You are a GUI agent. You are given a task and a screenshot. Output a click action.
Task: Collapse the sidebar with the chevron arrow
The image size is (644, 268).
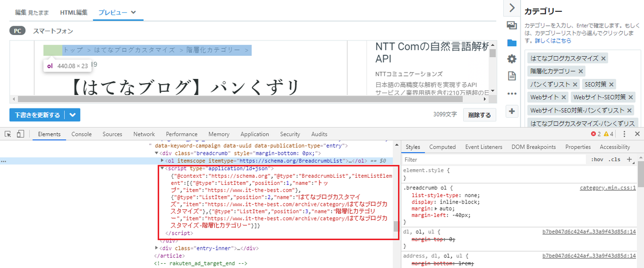tap(512, 8)
